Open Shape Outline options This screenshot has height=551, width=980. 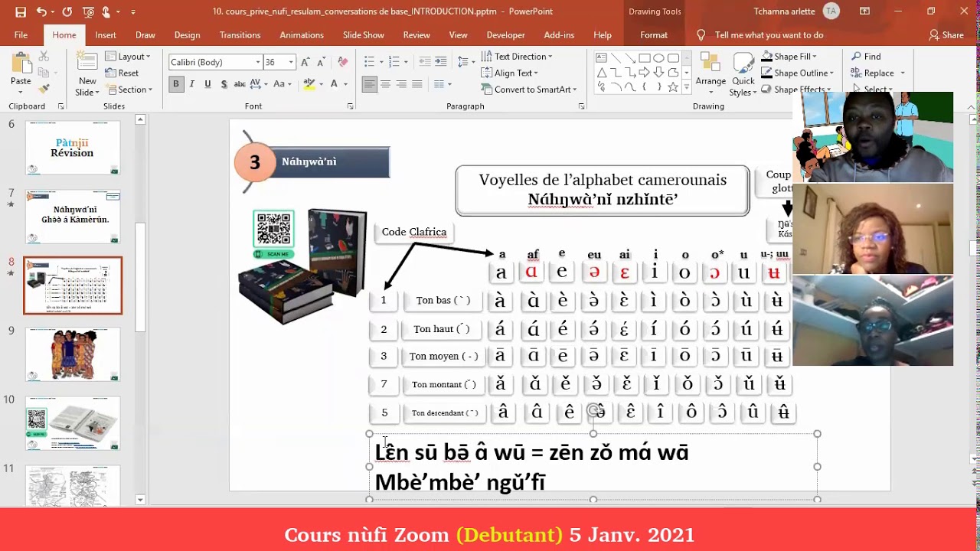pyautogui.click(x=796, y=73)
